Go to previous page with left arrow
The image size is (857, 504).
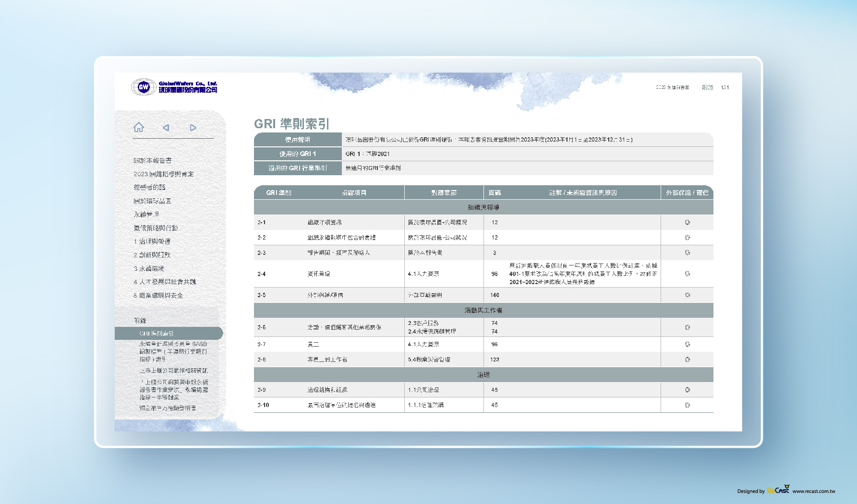point(166,128)
